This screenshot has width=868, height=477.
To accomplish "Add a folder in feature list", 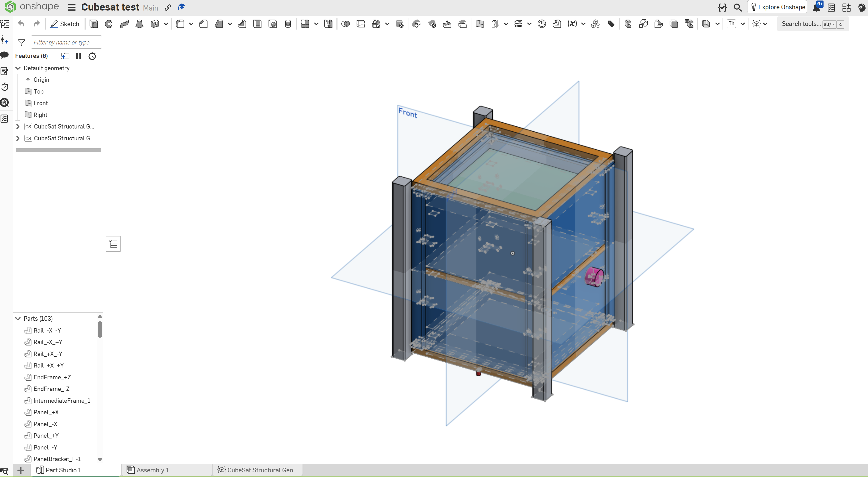I will pyautogui.click(x=65, y=56).
